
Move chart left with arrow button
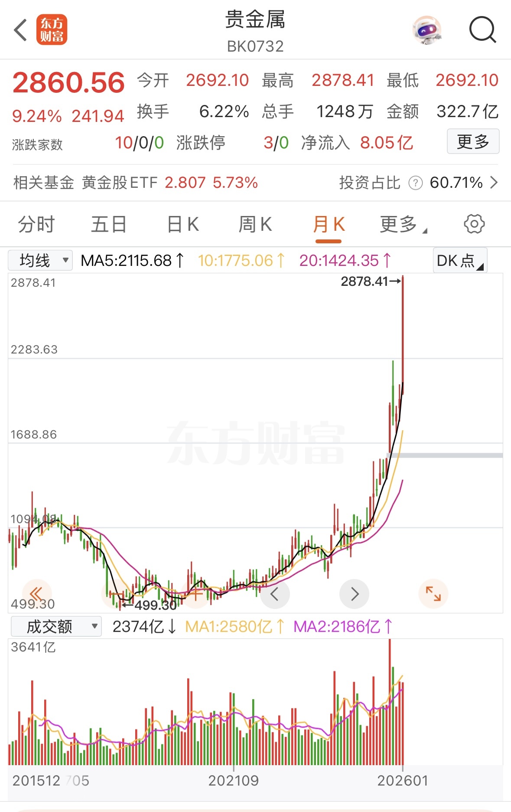coord(275,594)
